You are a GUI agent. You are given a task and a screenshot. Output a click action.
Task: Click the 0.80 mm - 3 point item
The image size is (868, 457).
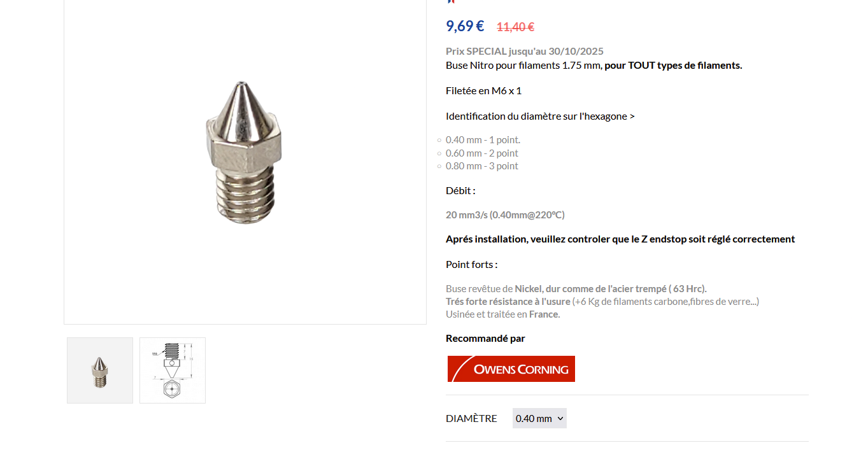(482, 166)
